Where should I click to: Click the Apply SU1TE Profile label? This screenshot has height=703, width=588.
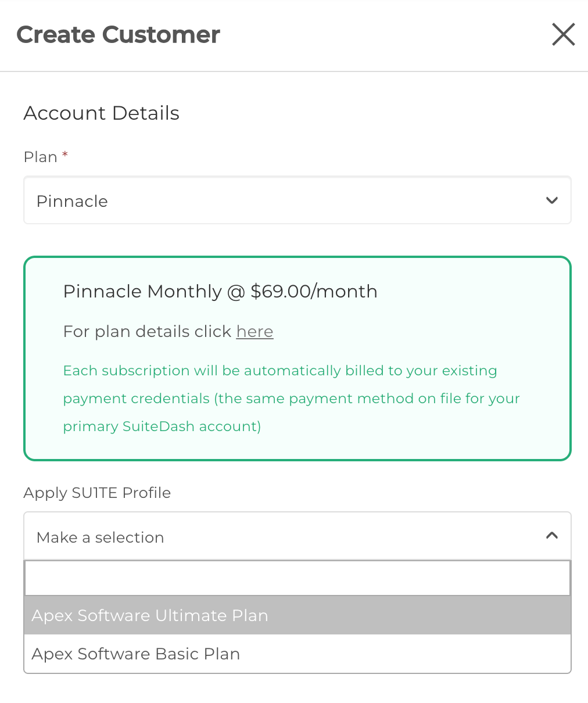coord(97,493)
